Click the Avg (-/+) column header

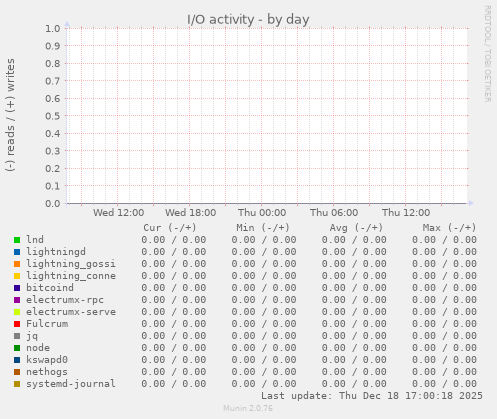pos(356,228)
